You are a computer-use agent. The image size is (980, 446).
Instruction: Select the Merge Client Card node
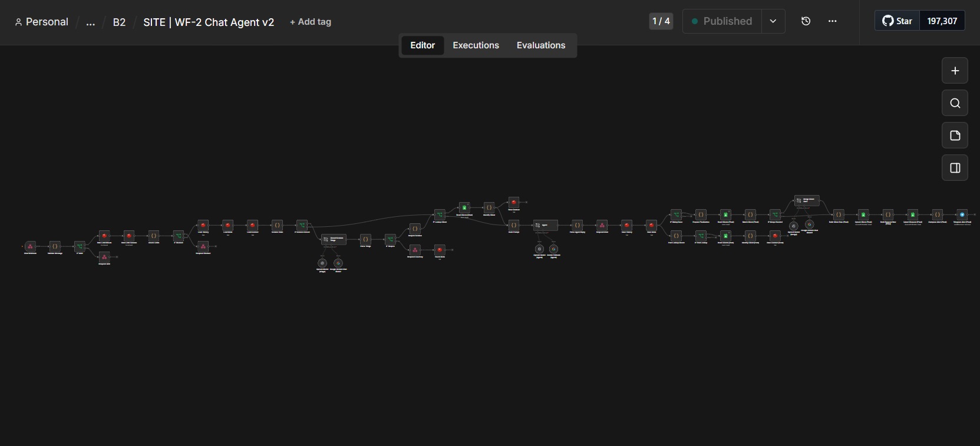[807, 200]
